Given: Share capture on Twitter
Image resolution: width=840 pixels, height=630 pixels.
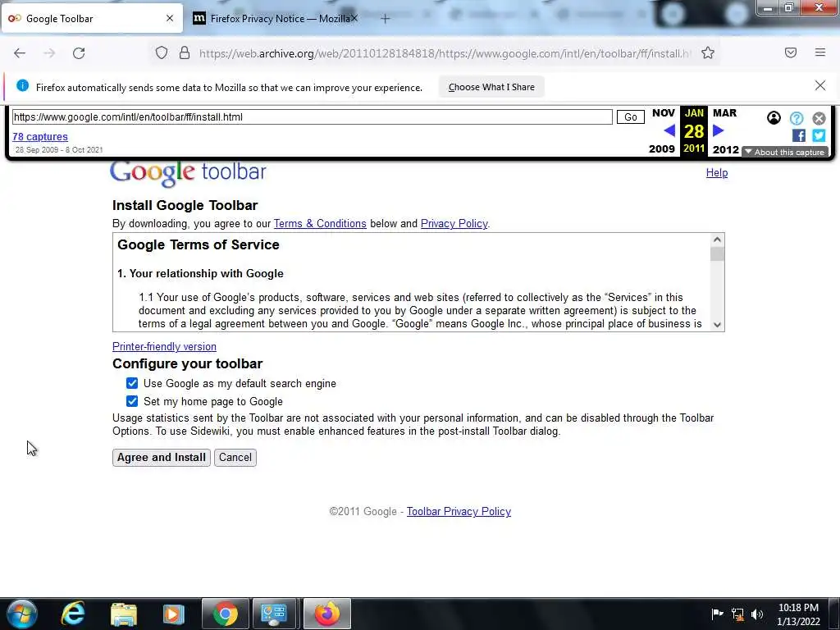Looking at the screenshot, I should 819,135.
